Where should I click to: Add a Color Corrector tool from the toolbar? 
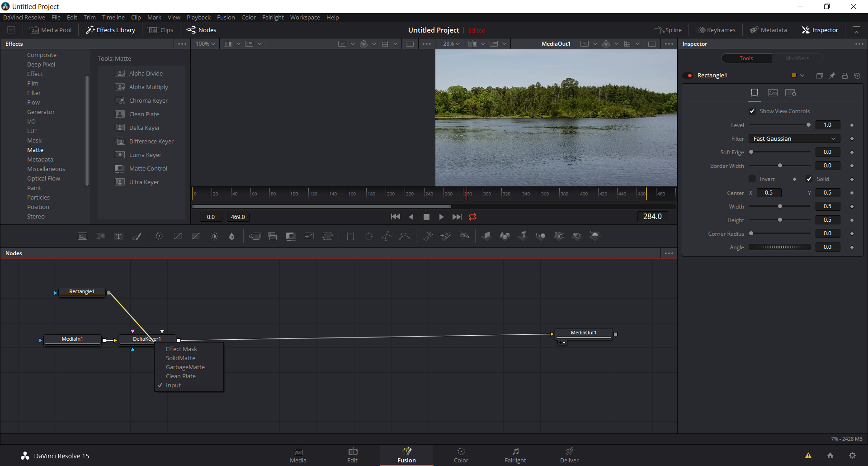point(159,236)
